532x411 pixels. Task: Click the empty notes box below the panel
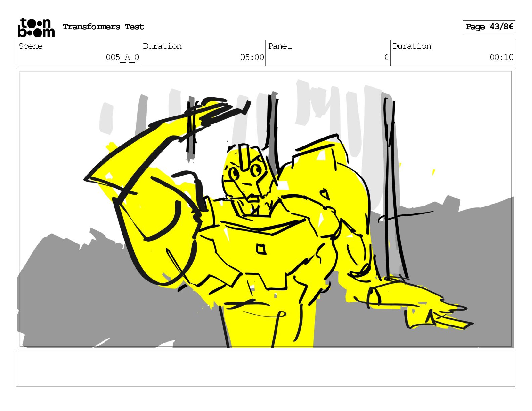(x=266, y=369)
